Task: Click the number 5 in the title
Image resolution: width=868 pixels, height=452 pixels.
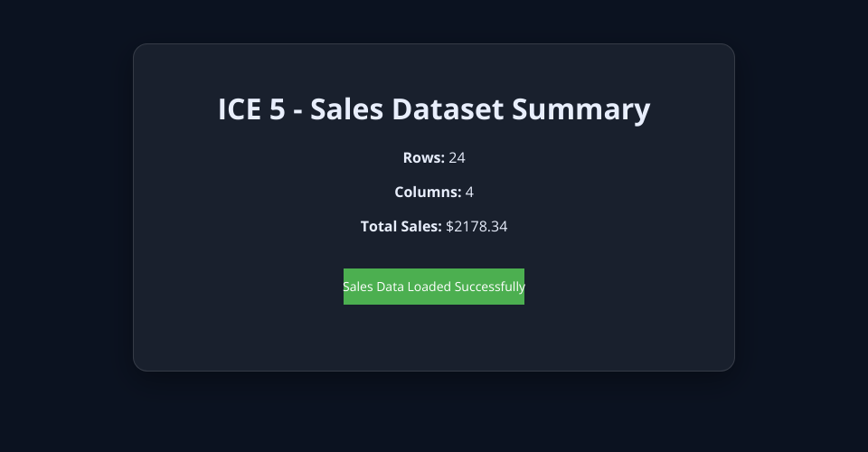Action: click(x=277, y=109)
